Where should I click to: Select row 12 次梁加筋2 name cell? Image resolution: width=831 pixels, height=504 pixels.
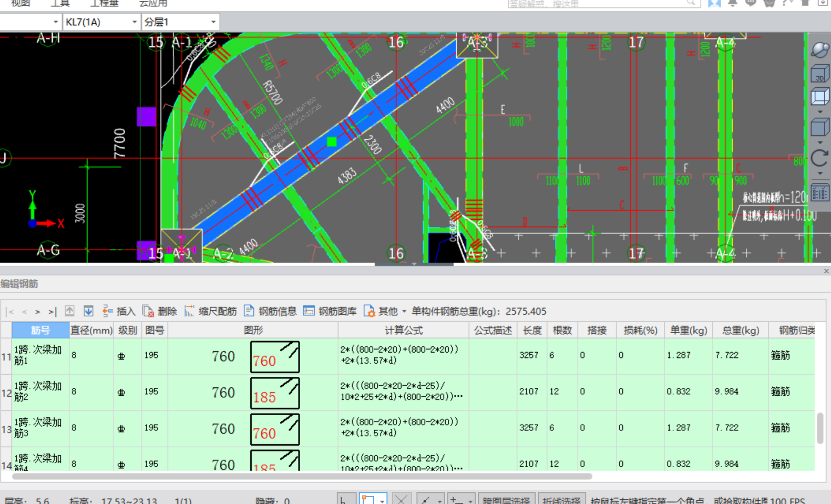[x=40, y=392]
